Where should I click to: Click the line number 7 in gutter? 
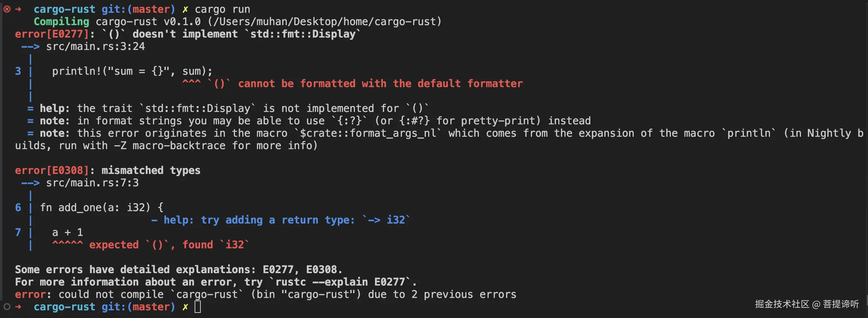18,232
